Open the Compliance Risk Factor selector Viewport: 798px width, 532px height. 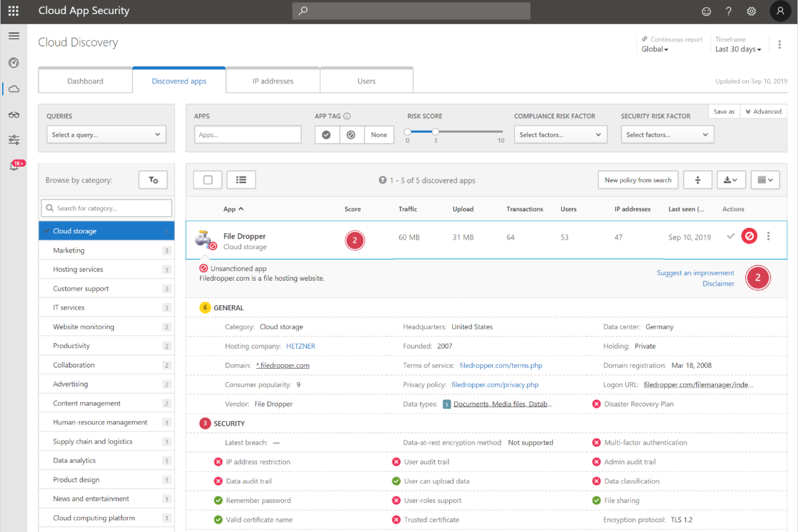coord(560,134)
